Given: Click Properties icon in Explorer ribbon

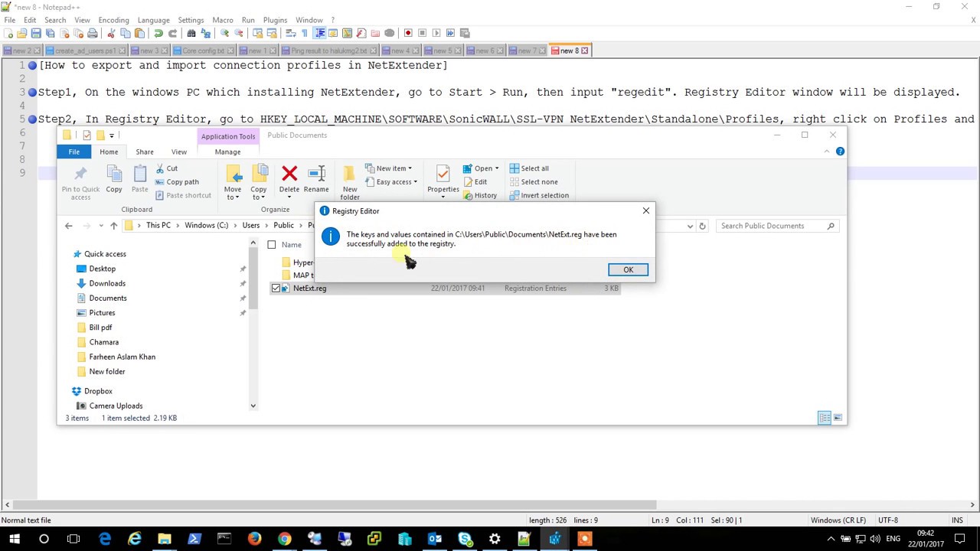Looking at the screenshot, I should pyautogui.click(x=443, y=174).
